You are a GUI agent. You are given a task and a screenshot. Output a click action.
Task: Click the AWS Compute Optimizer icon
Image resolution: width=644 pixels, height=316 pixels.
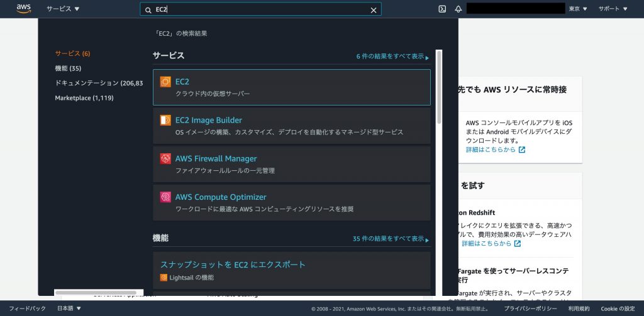[x=165, y=197]
